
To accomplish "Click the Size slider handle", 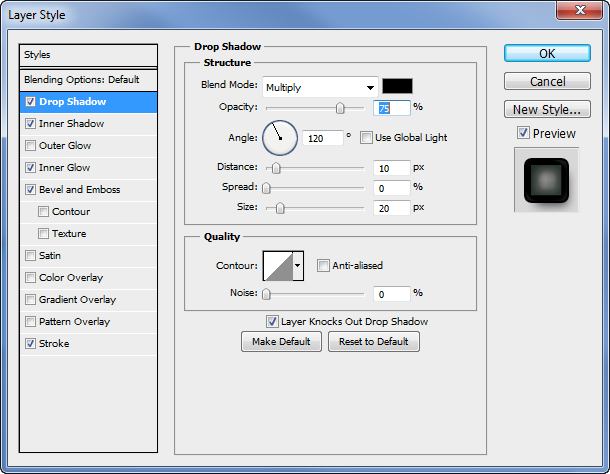I will (280, 209).
